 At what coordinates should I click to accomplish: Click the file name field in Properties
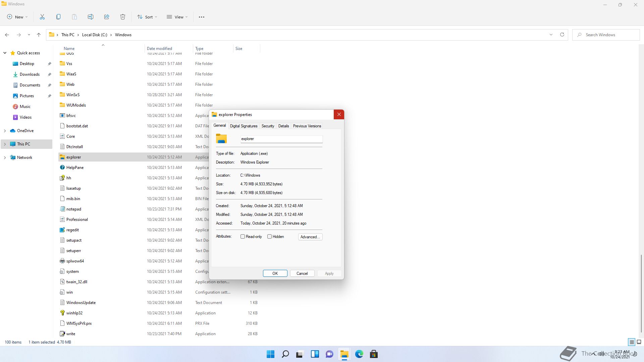[x=281, y=139]
